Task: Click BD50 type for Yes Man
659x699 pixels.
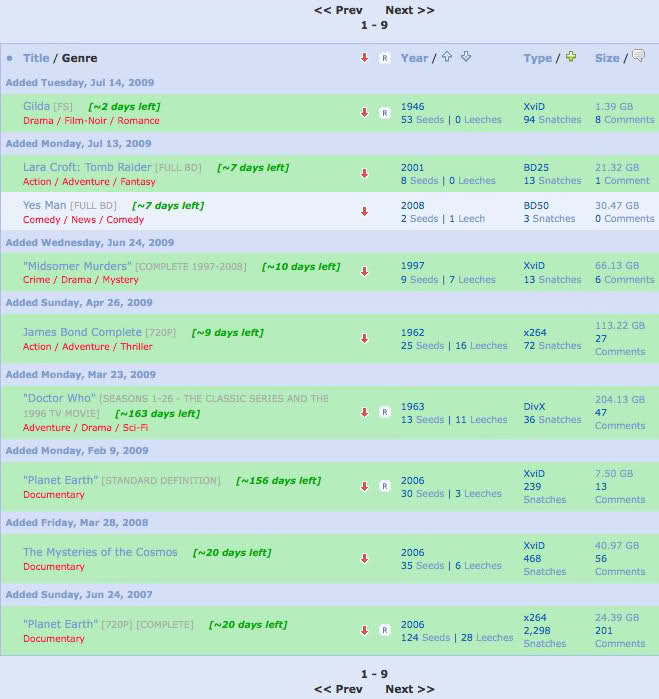Action: [536, 206]
